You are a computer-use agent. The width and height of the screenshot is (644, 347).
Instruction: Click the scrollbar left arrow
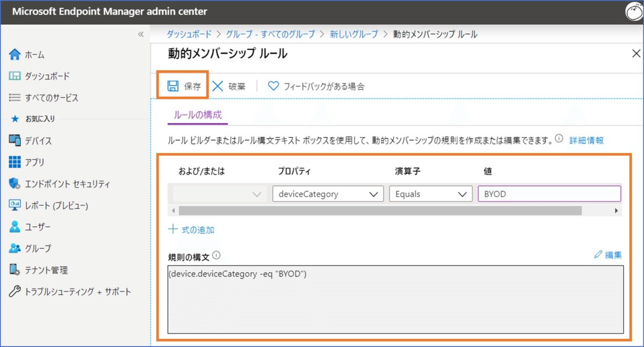click(x=173, y=211)
